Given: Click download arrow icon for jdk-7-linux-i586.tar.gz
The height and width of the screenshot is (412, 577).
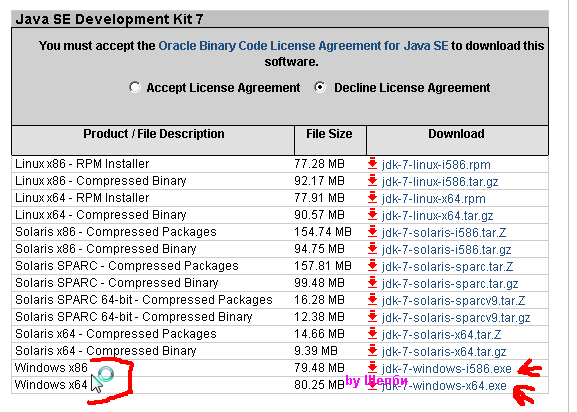Looking at the screenshot, I should [372, 181].
